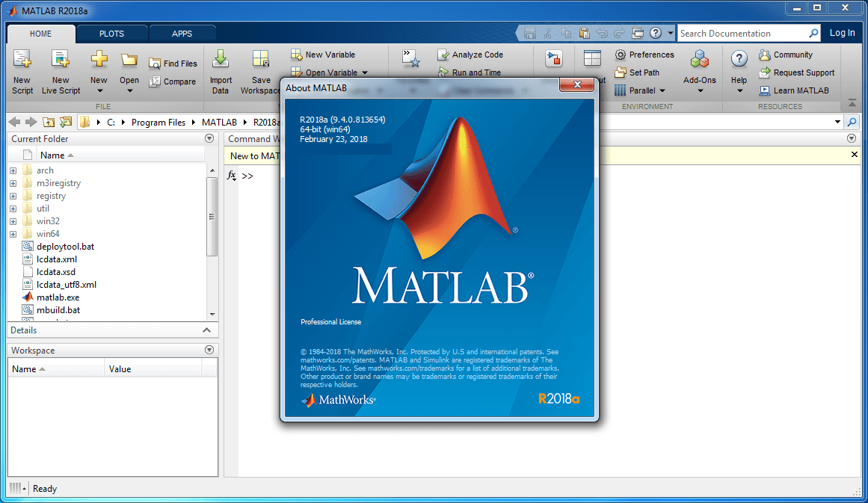Open Preferences

(x=644, y=55)
